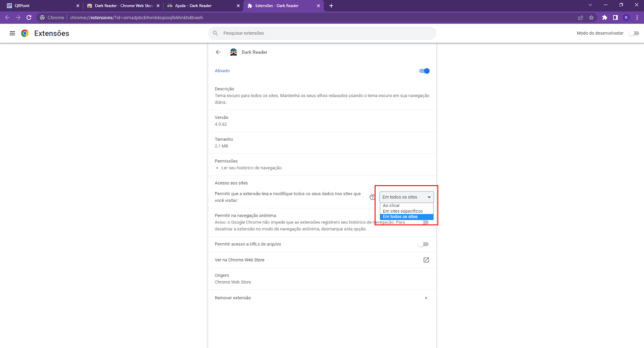Toggle Permitir acesso a URLs de arquivo
The height and width of the screenshot is (348, 644).
[x=423, y=244]
